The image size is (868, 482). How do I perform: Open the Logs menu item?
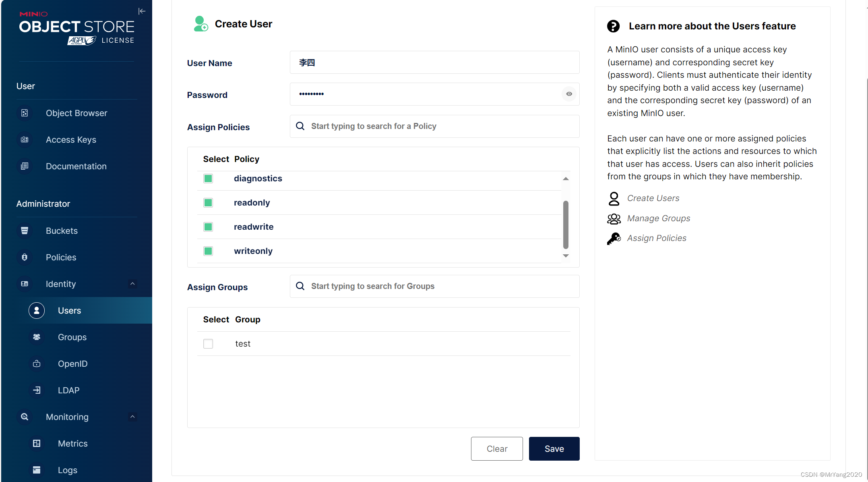click(67, 470)
